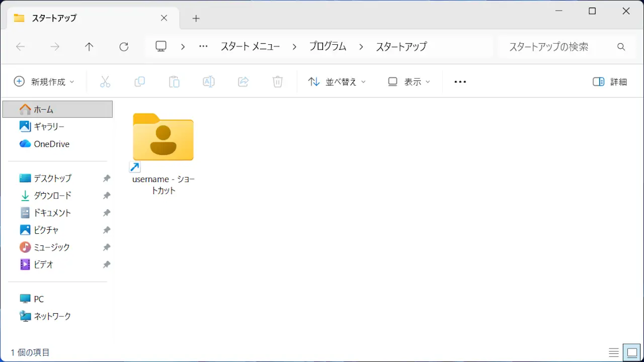This screenshot has height=362, width=644.
Task: Click the Share icon in toolbar
Action: [243, 81]
